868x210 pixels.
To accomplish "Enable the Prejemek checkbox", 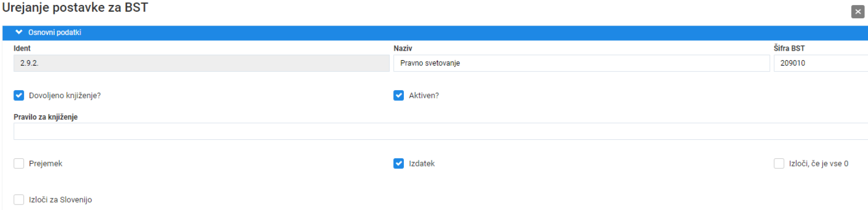I will pyautogui.click(x=19, y=163).
